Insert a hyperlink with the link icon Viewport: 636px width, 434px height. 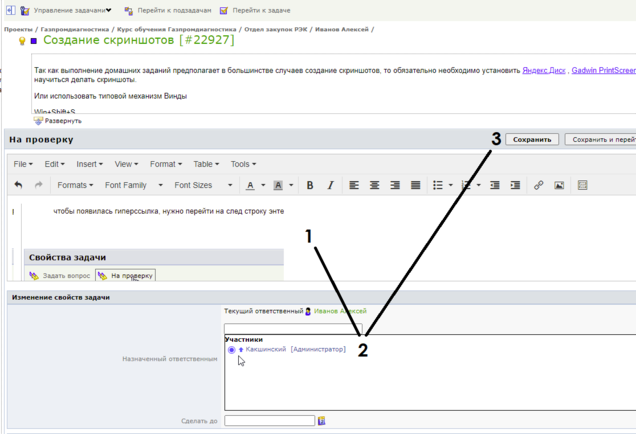click(538, 185)
